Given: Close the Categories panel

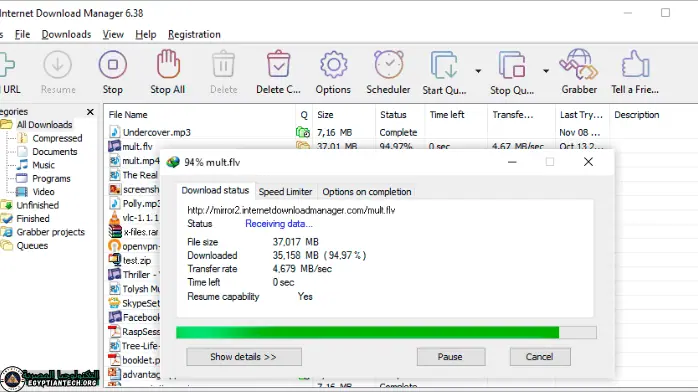Looking at the screenshot, I should [90, 112].
